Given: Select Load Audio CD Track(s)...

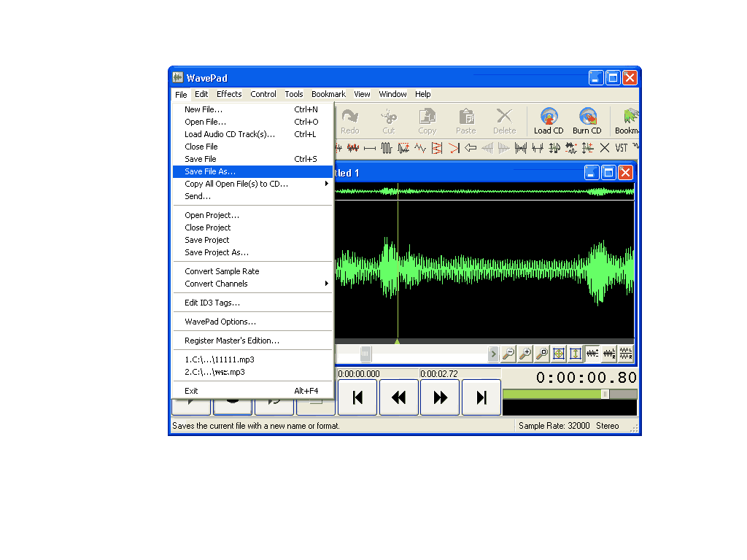Looking at the screenshot, I should click(x=252, y=134).
